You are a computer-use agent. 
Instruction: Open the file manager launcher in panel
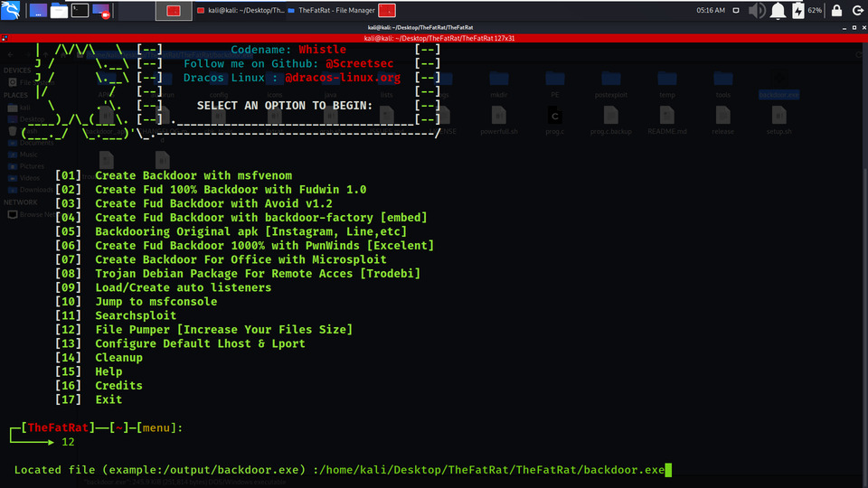pos(59,11)
